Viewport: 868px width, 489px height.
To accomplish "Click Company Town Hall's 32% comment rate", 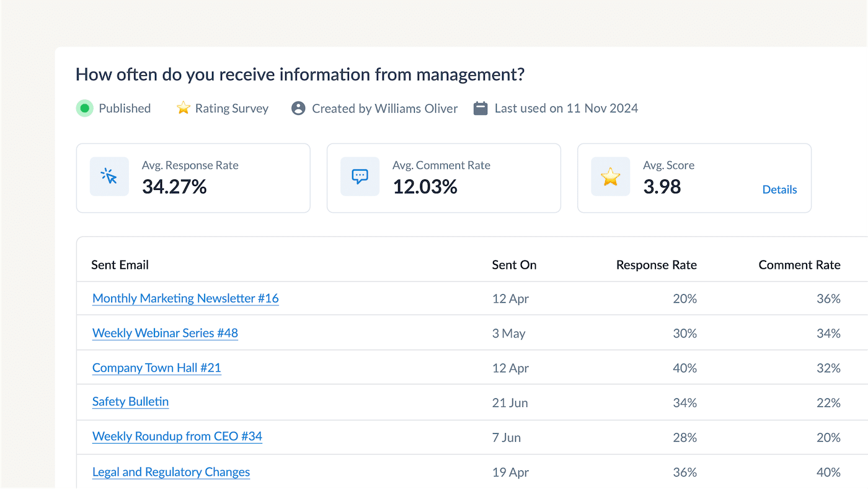I will pos(828,368).
